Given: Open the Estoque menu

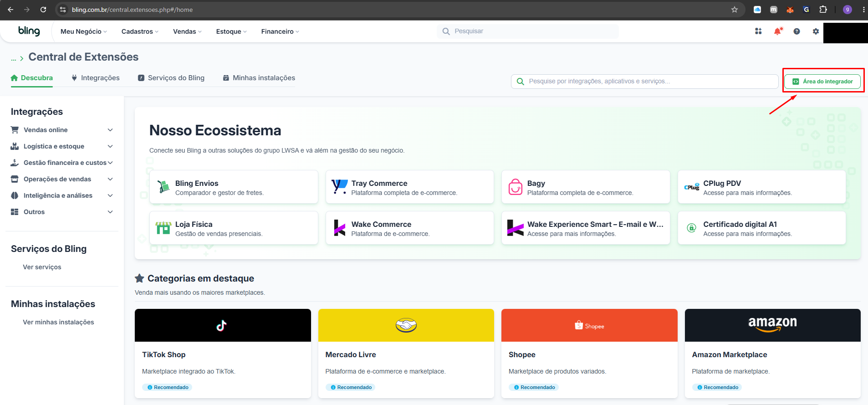Looking at the screenshot, I should point(231,31).
